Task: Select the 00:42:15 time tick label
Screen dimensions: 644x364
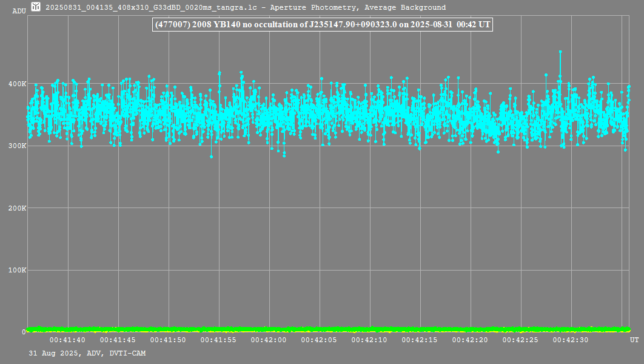Action: pyautogui.click(x=420, y=340)
